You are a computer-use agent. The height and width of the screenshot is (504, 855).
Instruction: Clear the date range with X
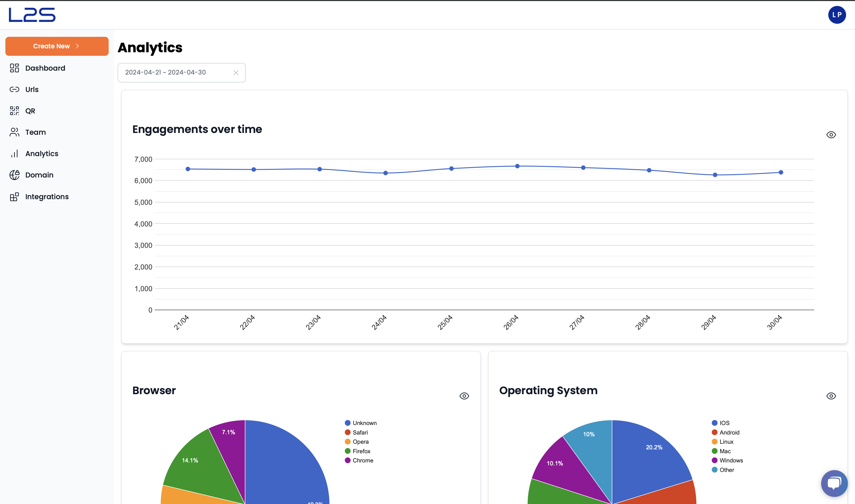point(236,73)
